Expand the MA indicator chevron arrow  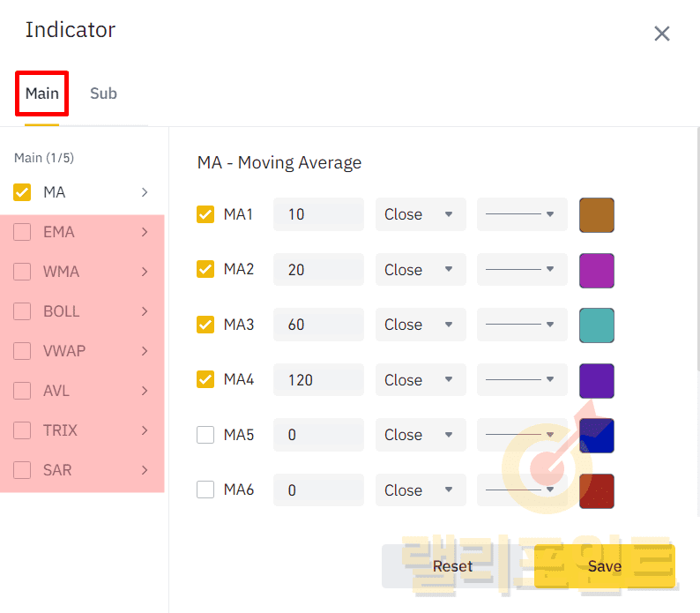point(145,192)
